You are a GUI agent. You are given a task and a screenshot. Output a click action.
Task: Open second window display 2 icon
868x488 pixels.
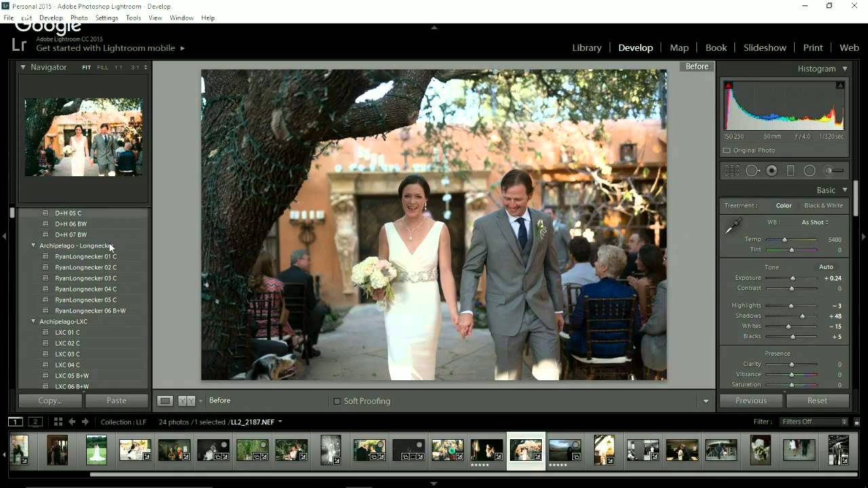35,422
